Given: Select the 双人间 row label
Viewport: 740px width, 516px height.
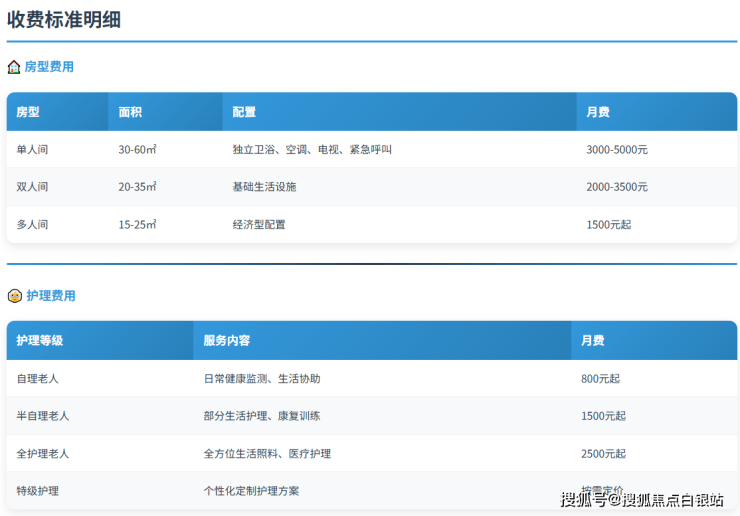Looking at the screenshot, I should pos(32,187).
